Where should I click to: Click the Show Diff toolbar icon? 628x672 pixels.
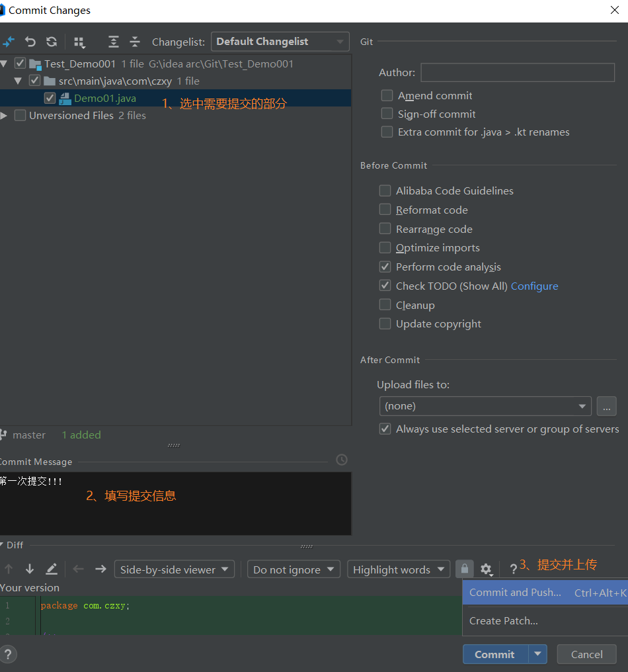tap(9, 42)
